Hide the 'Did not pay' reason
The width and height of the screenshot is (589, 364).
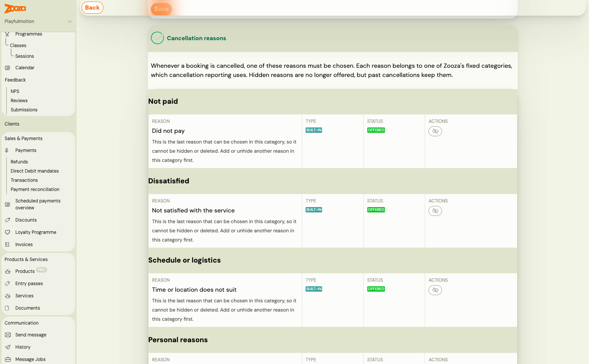[x=435, y=131]
